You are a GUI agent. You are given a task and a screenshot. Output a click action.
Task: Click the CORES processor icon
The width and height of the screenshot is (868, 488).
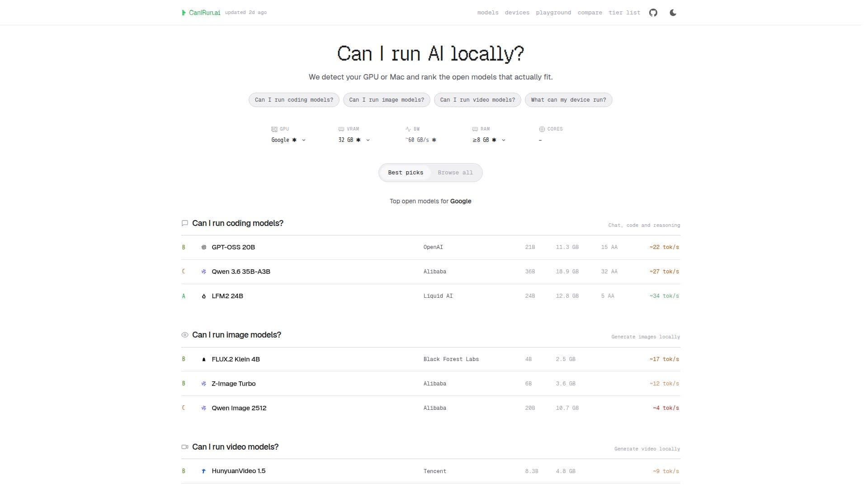(542, 129)
